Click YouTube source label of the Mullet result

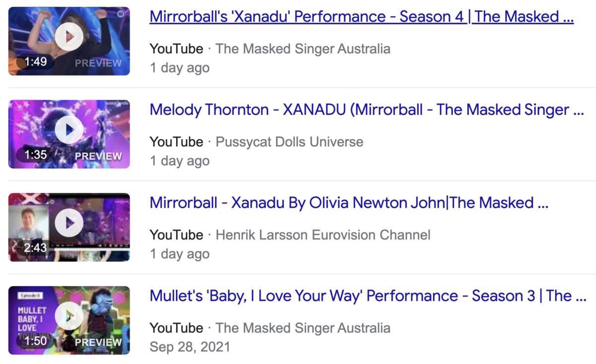[x=176, y=328]
